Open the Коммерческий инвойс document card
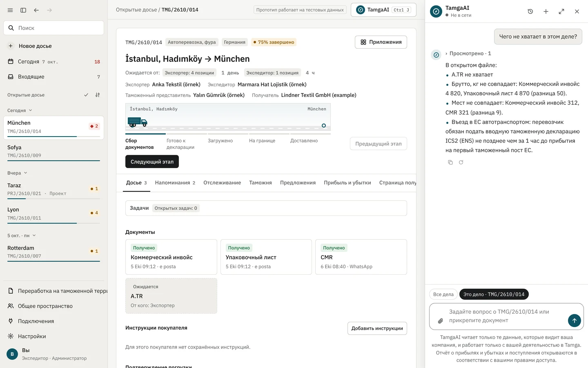The height and width of the screenshot is (368, 588). (x=171, y=257)
